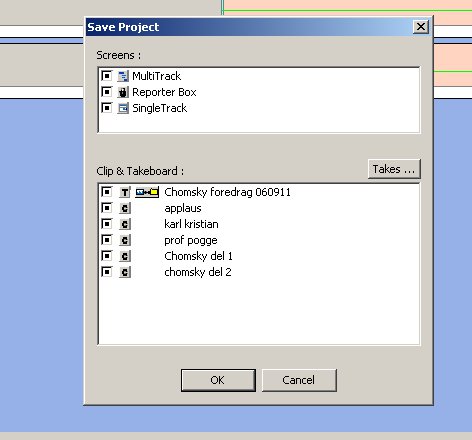Select the Chomsky del 1 clip name
The height and width of the screenshot is (440, 472).
click(198, 256)
